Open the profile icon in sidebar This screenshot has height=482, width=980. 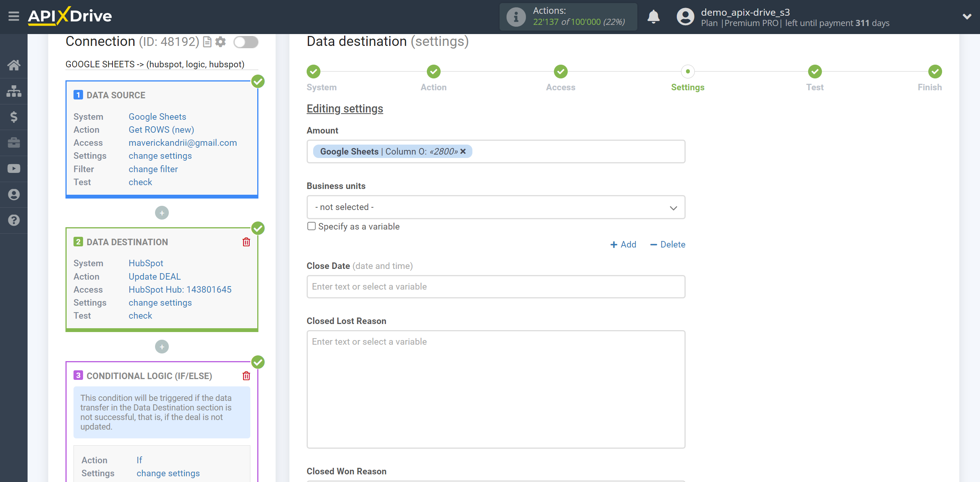[x=14, y=195]
